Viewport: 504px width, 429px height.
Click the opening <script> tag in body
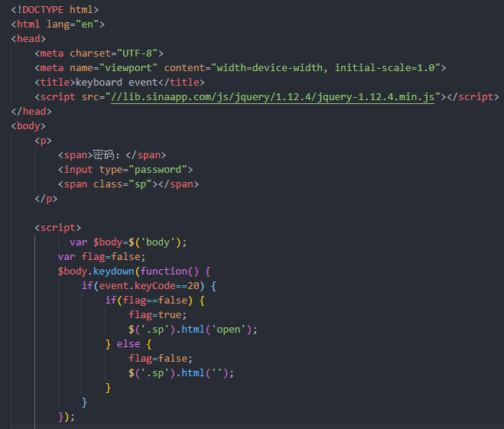point(58,228)
